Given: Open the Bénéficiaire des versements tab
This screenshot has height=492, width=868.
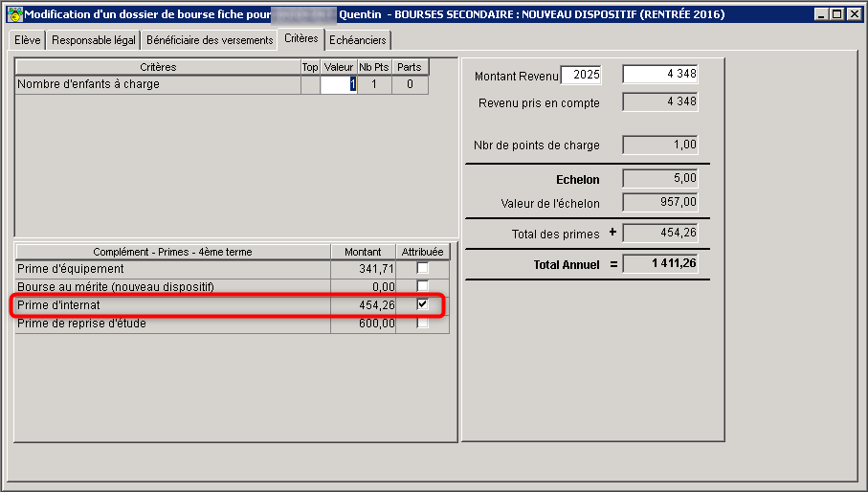Looking at the screenshot, I should click(210, 40).
